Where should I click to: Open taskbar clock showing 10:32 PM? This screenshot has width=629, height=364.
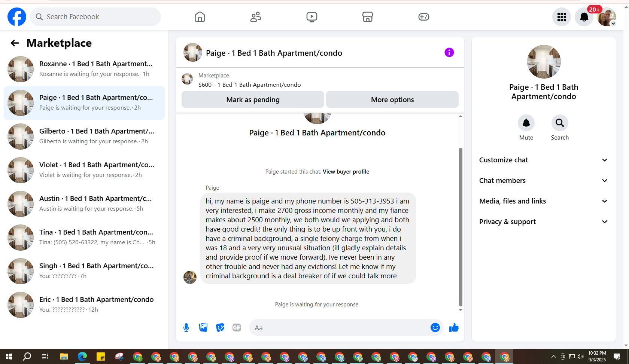[597, 357]
